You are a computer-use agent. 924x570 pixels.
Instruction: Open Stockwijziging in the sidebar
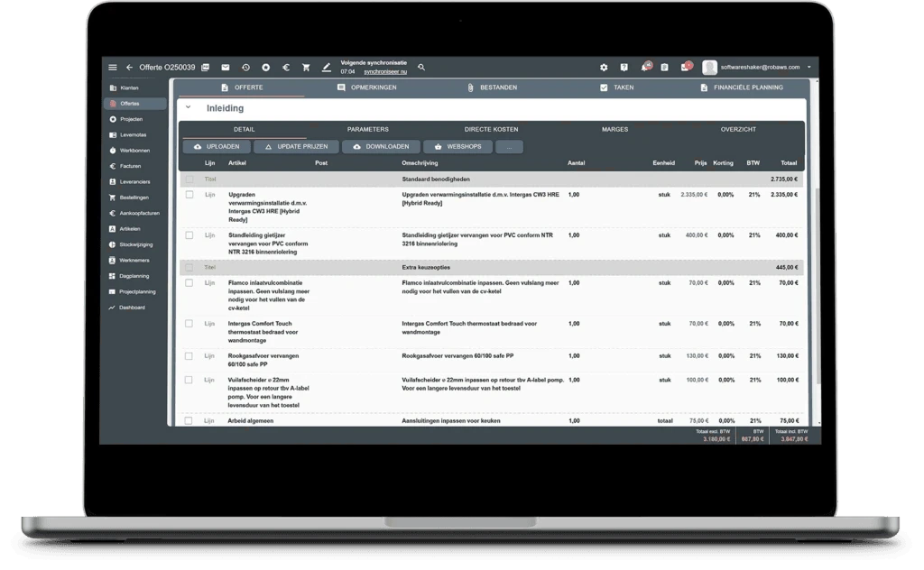(135, 245)
